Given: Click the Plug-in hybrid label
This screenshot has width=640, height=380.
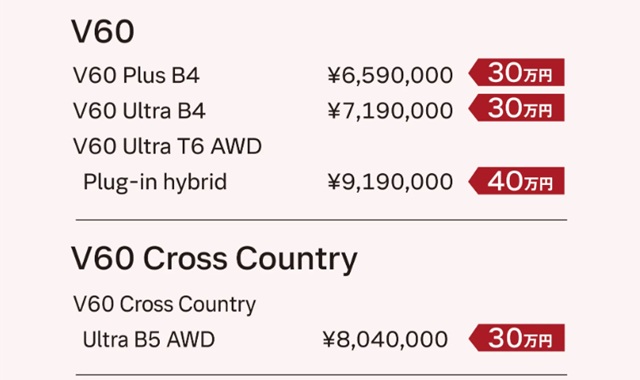Looking at the screenshot, I should click(155, 182).
